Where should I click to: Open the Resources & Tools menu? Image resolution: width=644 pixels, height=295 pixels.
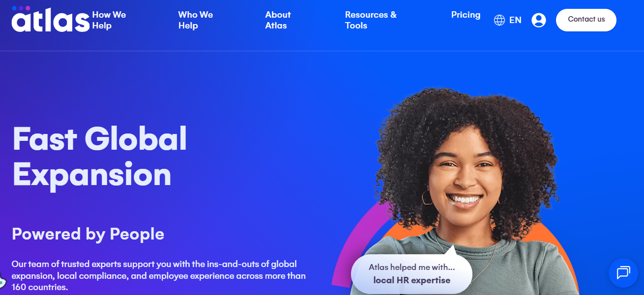371,20
